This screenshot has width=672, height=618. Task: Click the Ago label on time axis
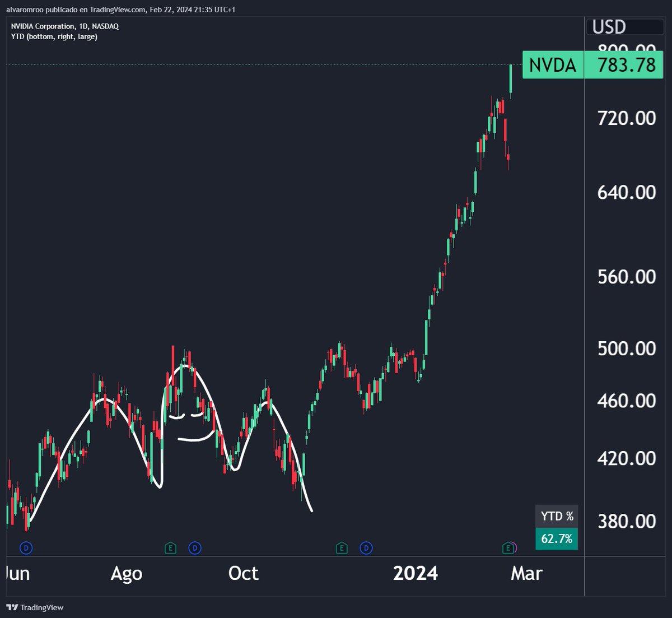click(x=127, y=573)
